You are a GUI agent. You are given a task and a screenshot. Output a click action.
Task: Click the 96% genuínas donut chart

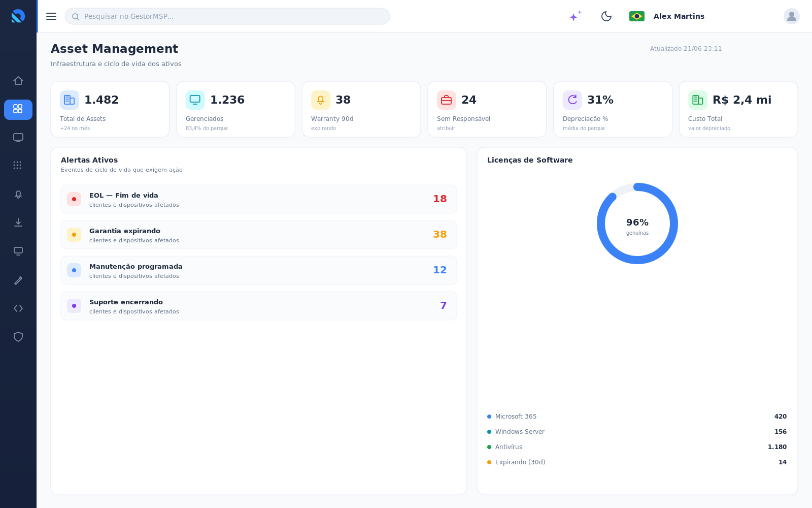tap(637, 224)
